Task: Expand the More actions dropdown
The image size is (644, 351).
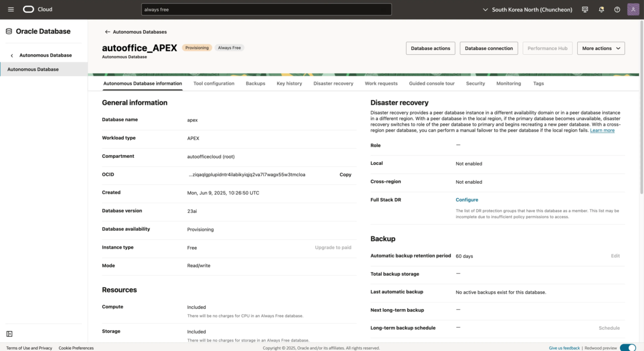Action: point(601,48)
